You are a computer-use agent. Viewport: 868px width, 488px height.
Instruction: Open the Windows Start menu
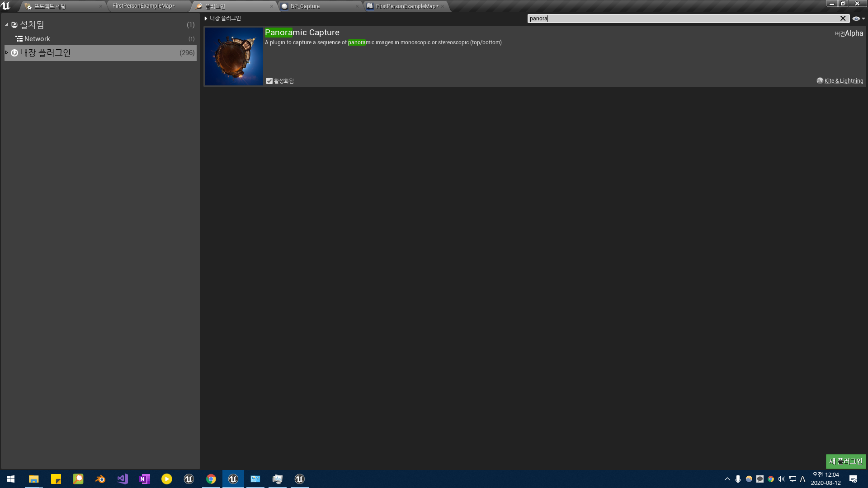pos(11,479)
